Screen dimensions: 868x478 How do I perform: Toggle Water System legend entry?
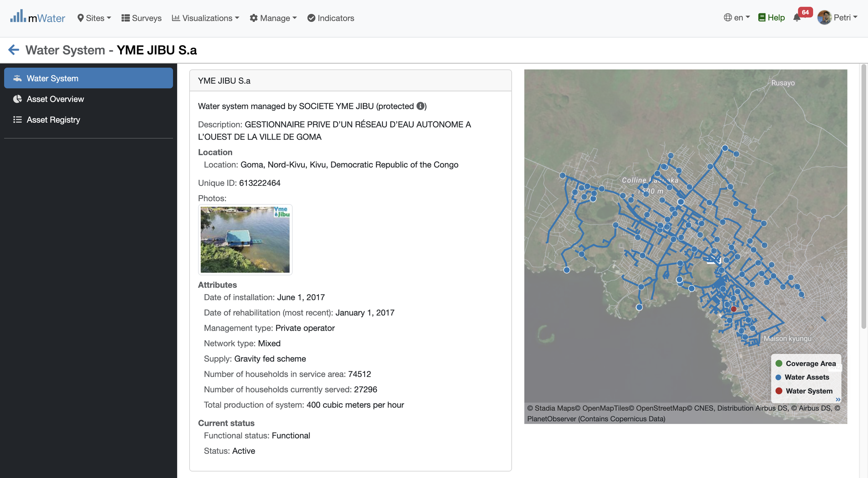click(804, 391)
